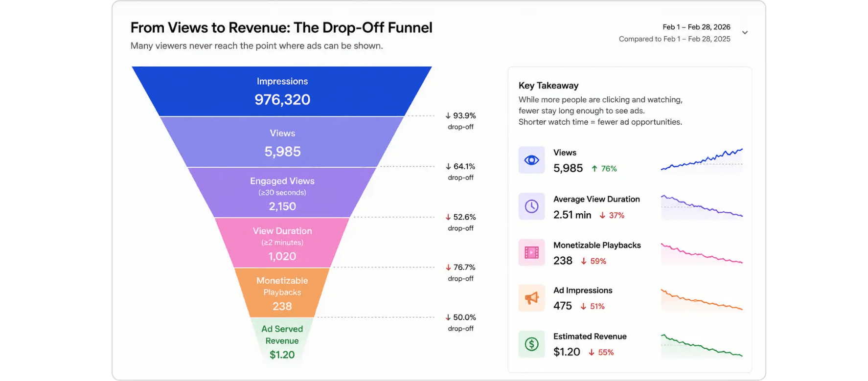Click the Estimated Revenue sparkline chart
The width and height of the screenshot is (868, 381).
(702, 345)
